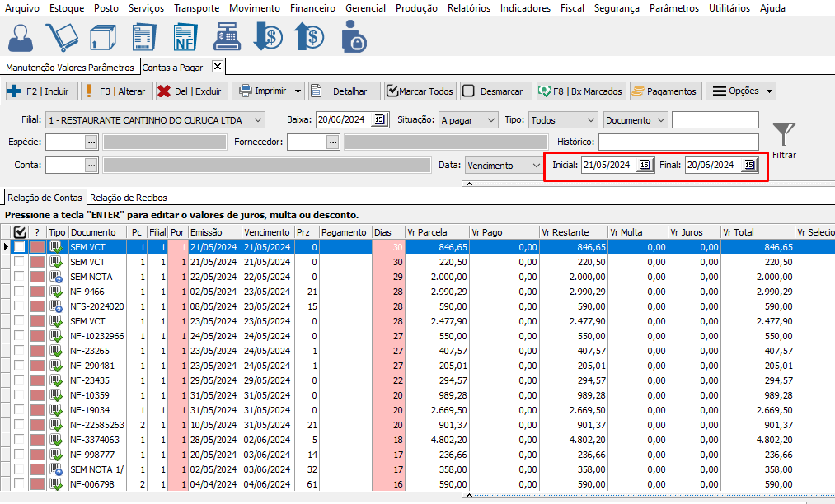835x504 pixels.
Task: Click the red status swatch of NF-10359
Action: click(37, 395)
